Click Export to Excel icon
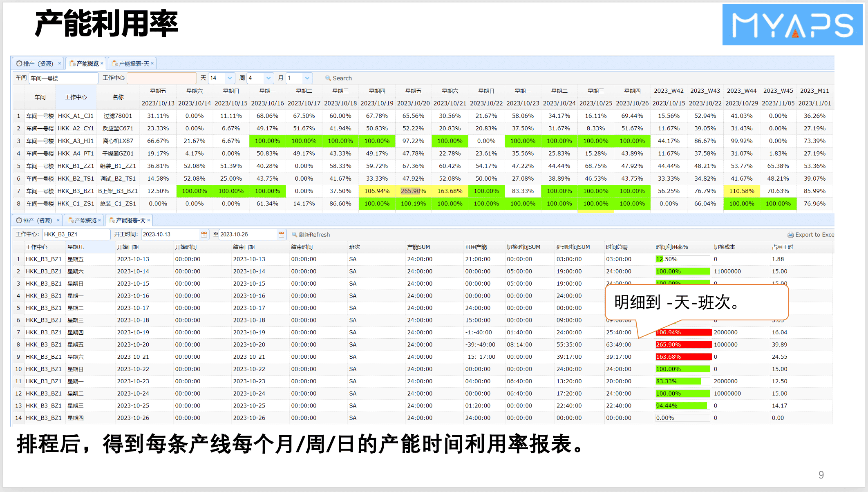Viewport: 868px width, 492px height. [790, 235]
